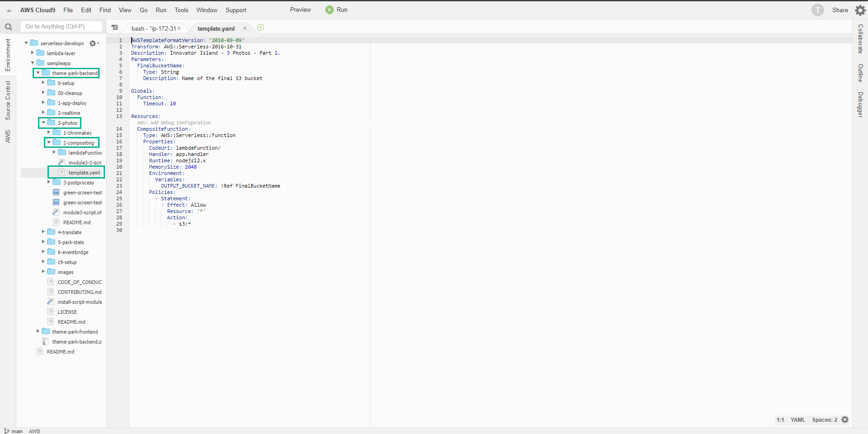Close the template.yaml tab

point(245,28)
